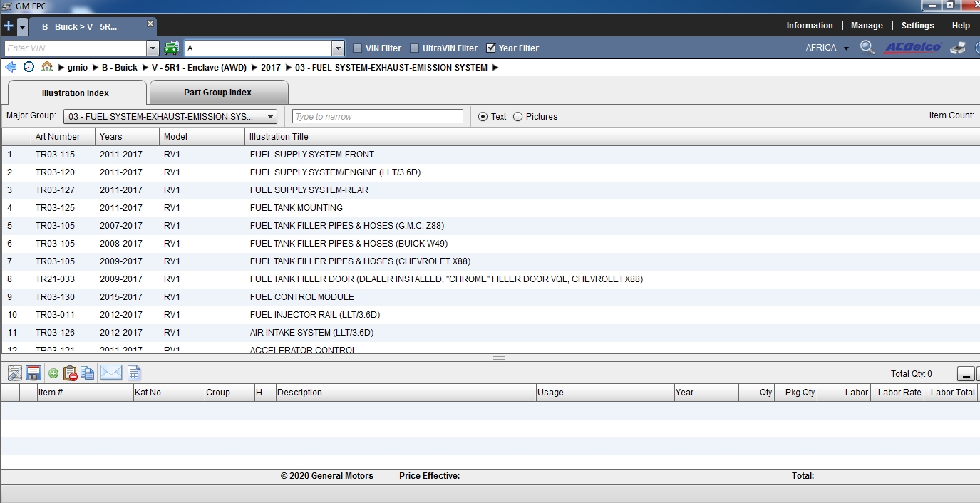Click the printer icon

pyautogui.click(x=959, y=48)
